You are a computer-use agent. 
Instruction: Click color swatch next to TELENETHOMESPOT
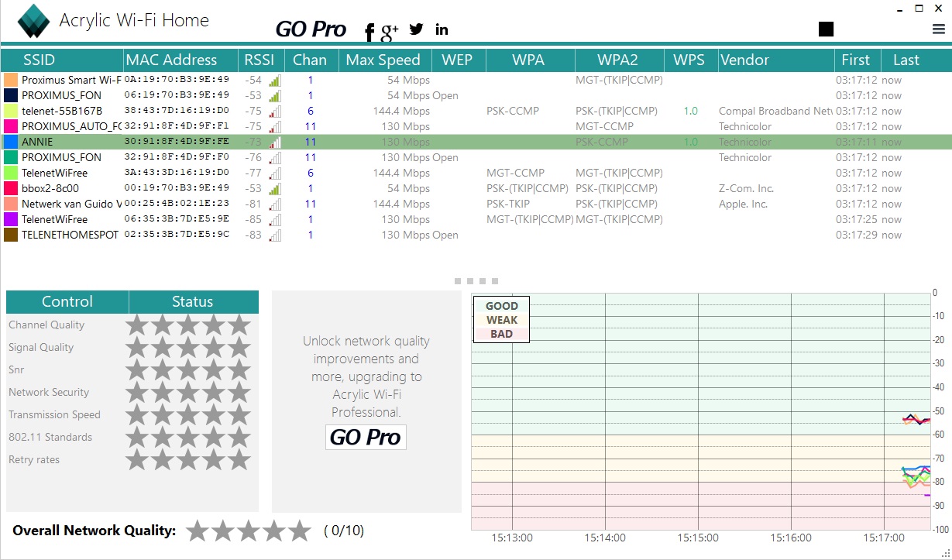[11, 235]
